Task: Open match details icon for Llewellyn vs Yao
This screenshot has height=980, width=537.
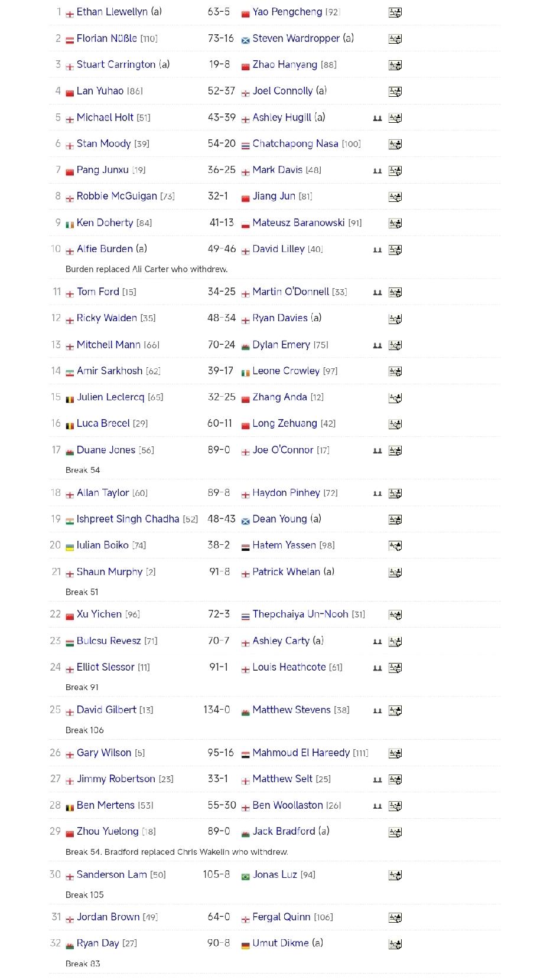Action: [x=395, y=12]
